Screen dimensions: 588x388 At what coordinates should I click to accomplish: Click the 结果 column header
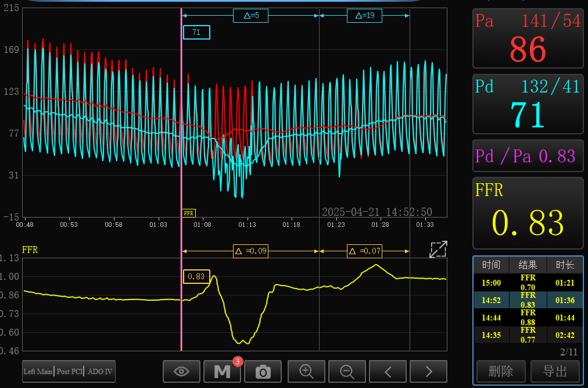click(528, 265)
